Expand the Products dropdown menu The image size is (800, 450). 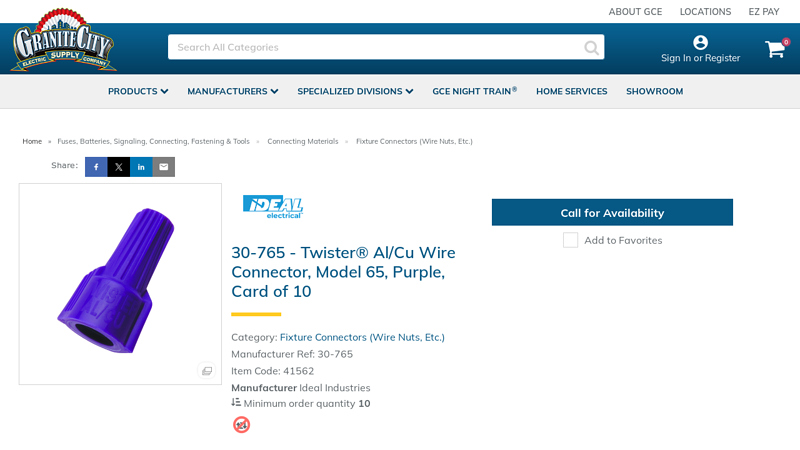138,91
